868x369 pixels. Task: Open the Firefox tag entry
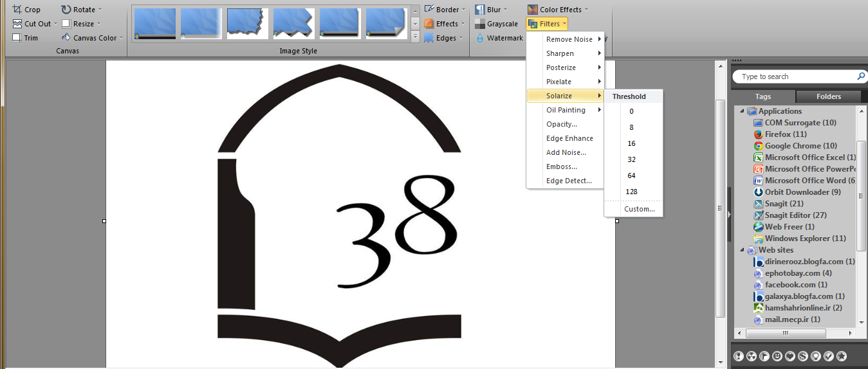coord(785,134)
